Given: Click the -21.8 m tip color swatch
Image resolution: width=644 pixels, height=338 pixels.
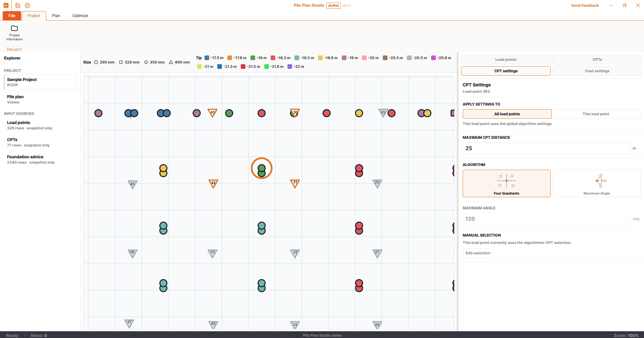Looking at the screenshot, I should pyautogui.click(x=267, y=67).
